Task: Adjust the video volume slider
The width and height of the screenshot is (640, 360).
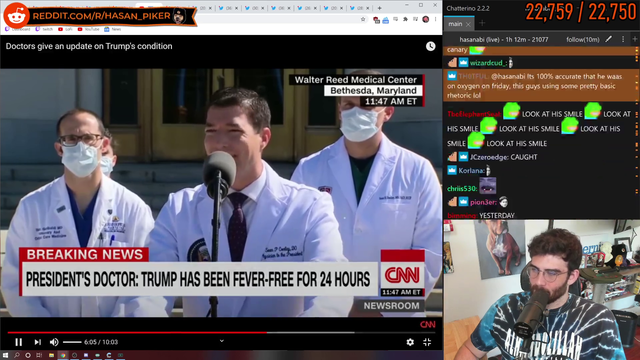Action: 72,342
